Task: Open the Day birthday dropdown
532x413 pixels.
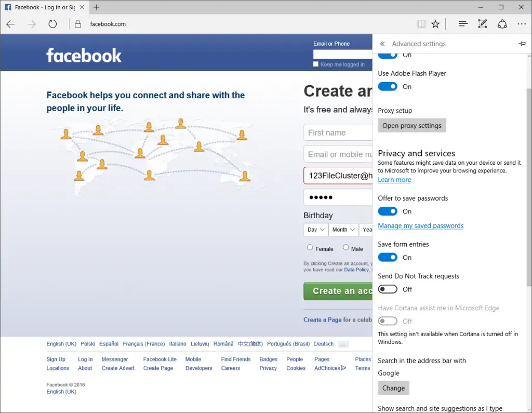Action: tap(316, 230)
